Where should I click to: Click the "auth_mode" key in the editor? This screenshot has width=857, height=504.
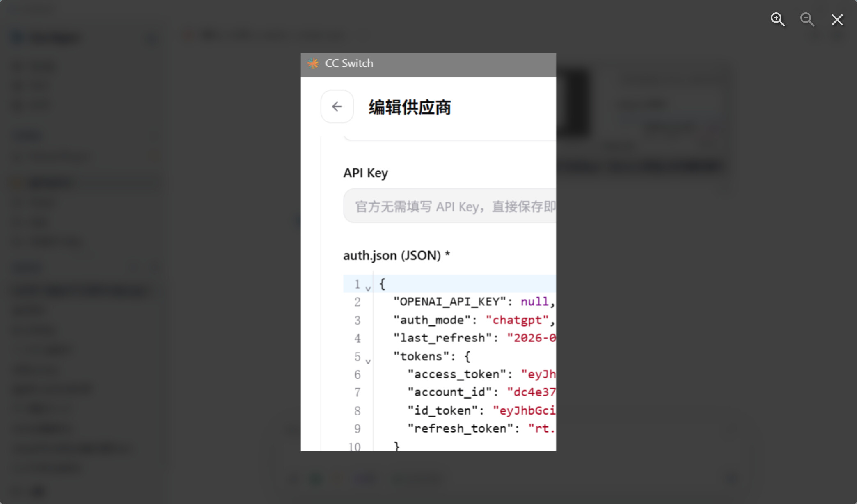[432, 320]
